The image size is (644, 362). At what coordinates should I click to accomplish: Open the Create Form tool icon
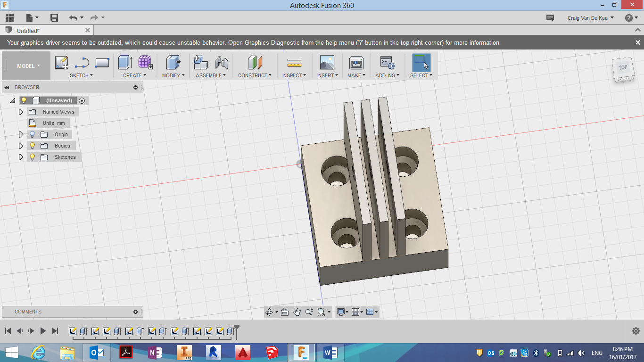[x=145, y=63]
